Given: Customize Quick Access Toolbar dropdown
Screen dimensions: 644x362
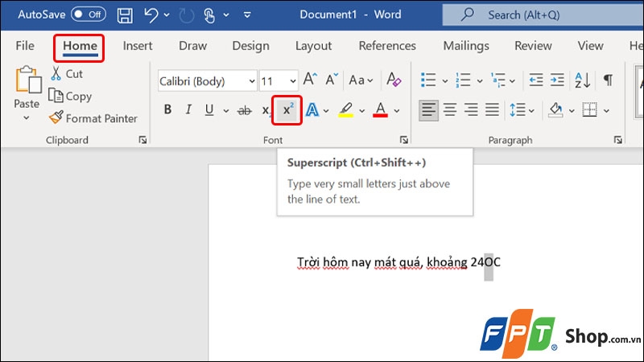Looking at the screenshot, I should coord(247,15).
